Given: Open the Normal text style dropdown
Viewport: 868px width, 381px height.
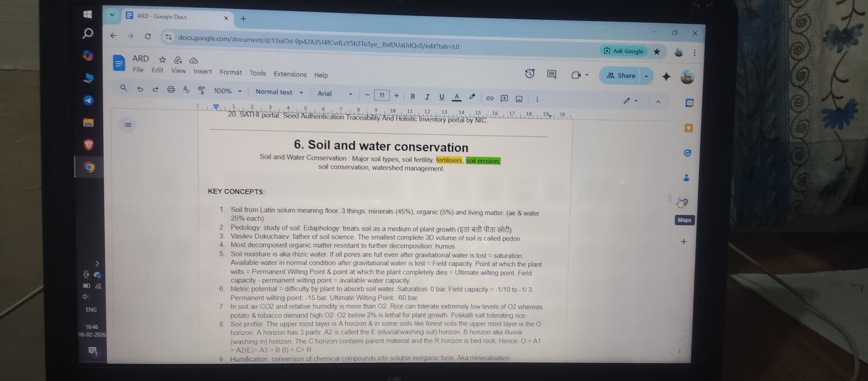Looking at the screenshot, I should point(279,92).
